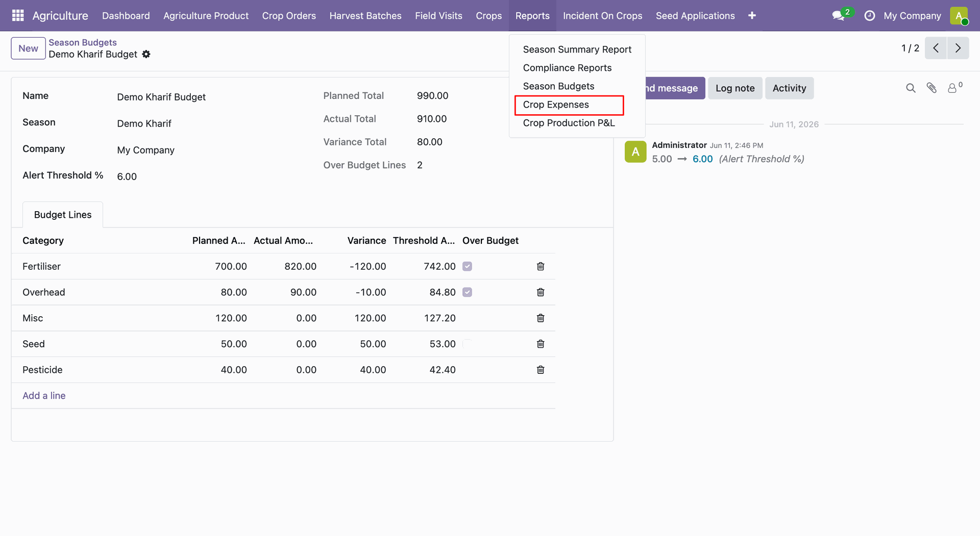
Task: Click Add a line link
Action: (44, 396)
